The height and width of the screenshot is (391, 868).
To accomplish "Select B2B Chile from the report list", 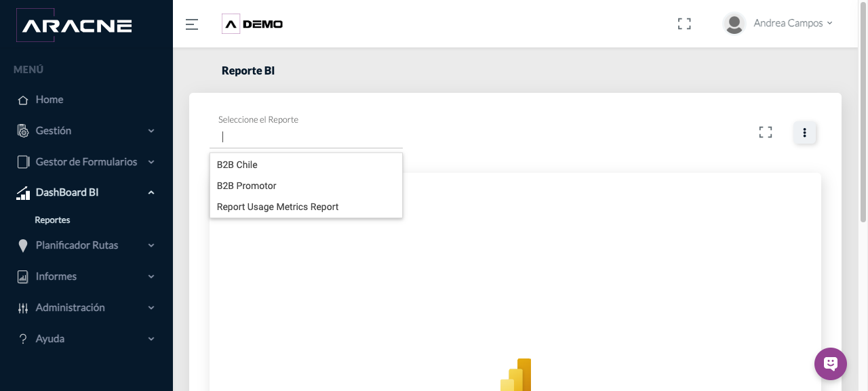I will coord(306,165).
